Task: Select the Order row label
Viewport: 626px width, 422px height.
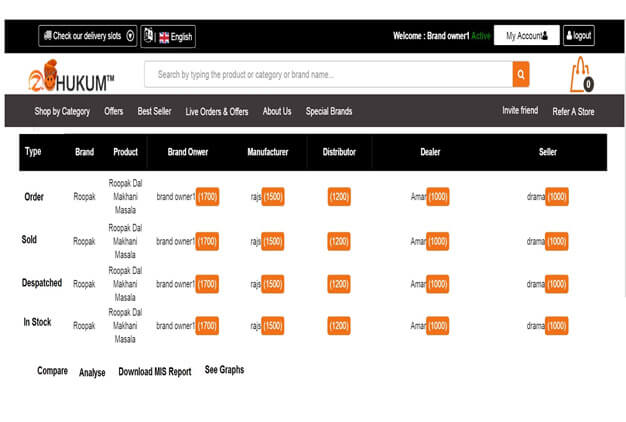Action: [x=34, y=196]
